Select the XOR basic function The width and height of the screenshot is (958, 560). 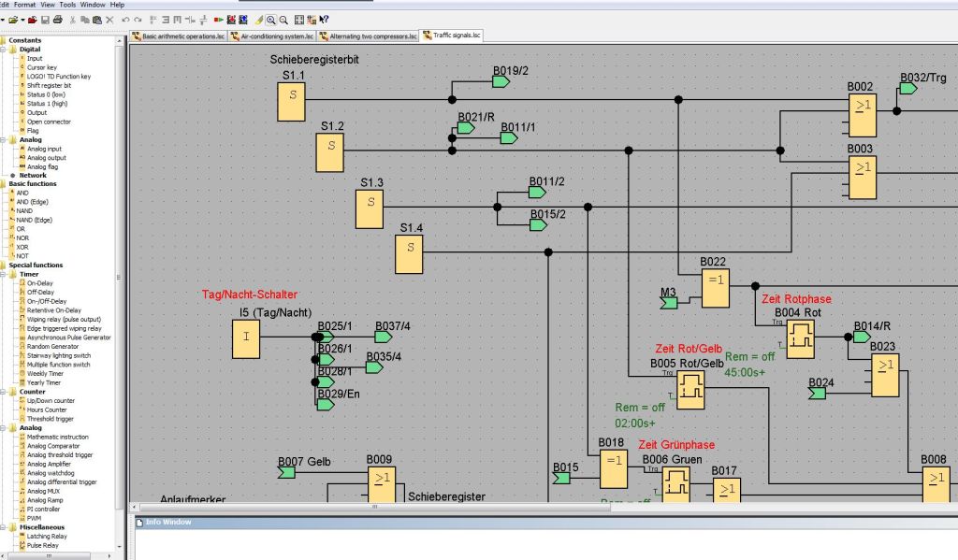(x=22, y=248)
